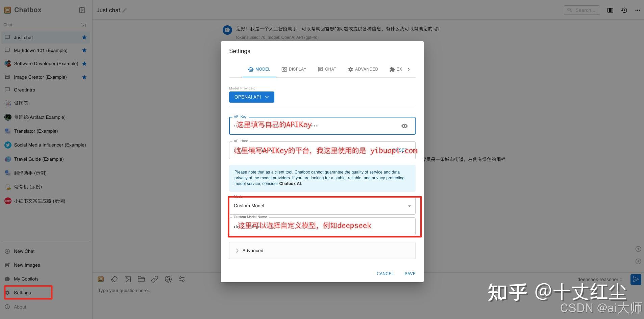Open the Software Developer (Example) conversation
The width and height of the screenshot is (644, 319).
(x=46, y=63)
